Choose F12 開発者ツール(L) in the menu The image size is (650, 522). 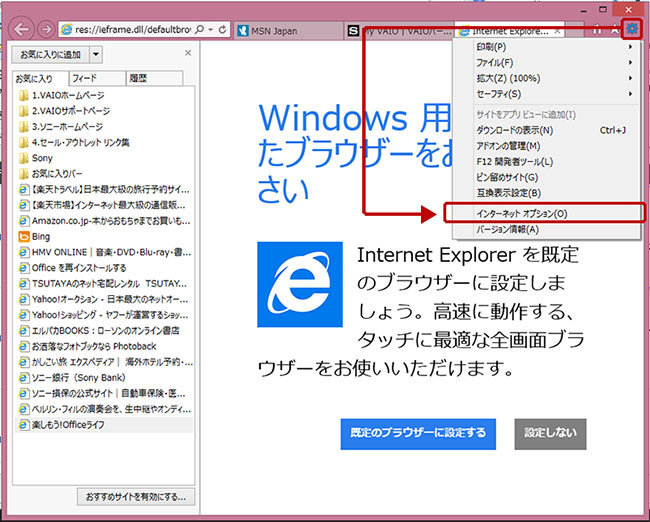[x=546, y=162]
